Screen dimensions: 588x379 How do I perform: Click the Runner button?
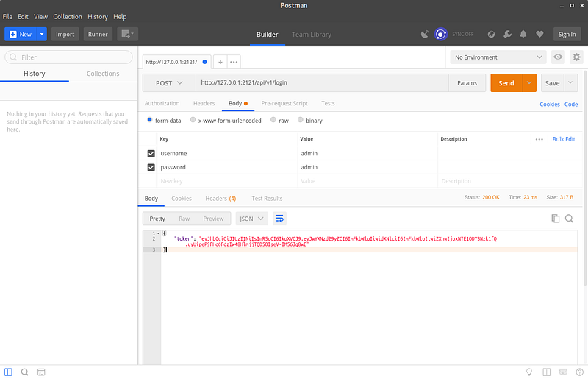click(98, 34)
